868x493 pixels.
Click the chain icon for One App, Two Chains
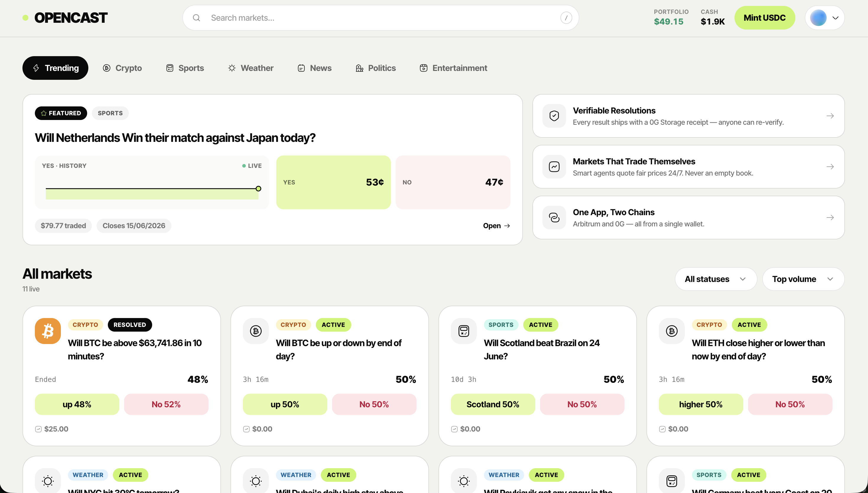coord(554,217)
